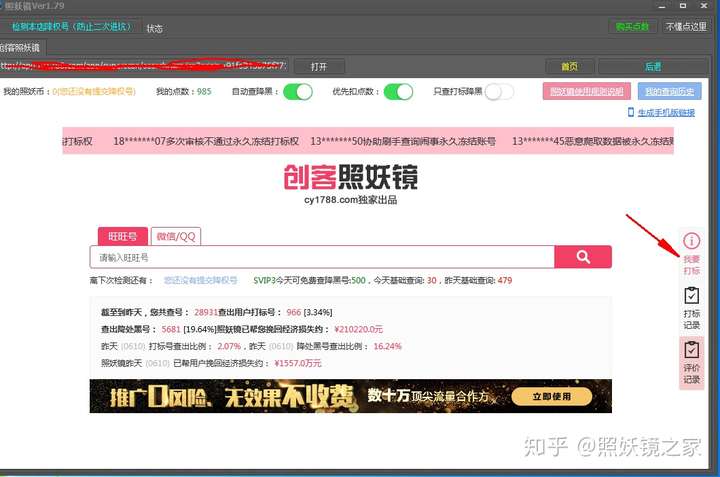The width and height of the screenshot is (720, 477).
Task: Click the 28931 total query count
Action: tap(206, 312)
